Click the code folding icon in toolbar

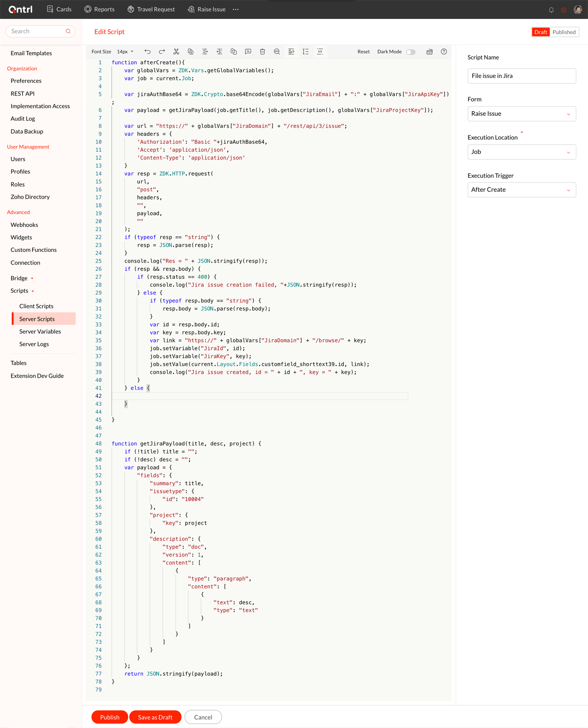coord(320,52)
